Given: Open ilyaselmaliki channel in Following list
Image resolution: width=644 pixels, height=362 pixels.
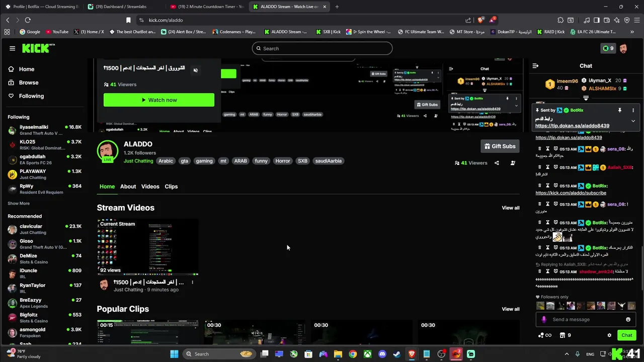Looking at the screenshot, I should pos(44,130).
